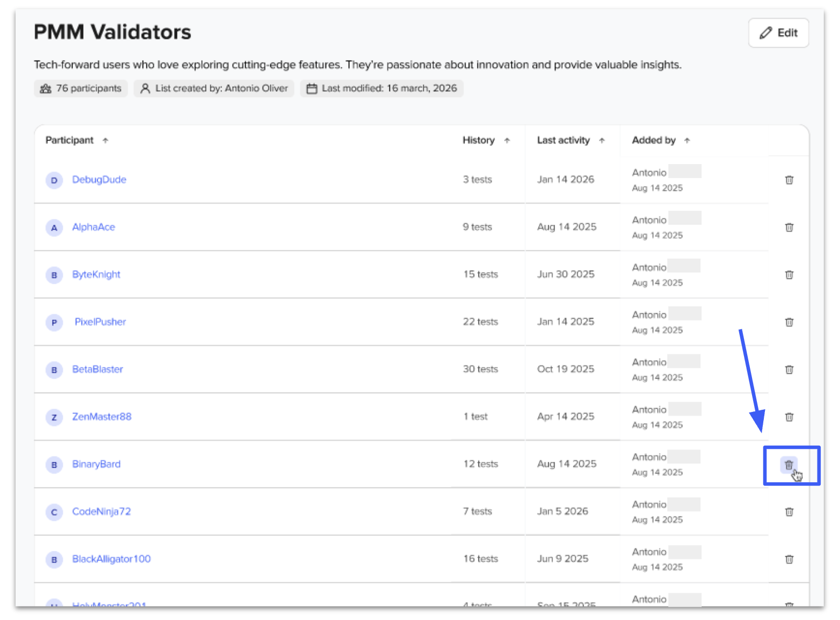This screenshot has height=620, width=840.
Task: Click the '30 tests' history cell
Action: 481,369
